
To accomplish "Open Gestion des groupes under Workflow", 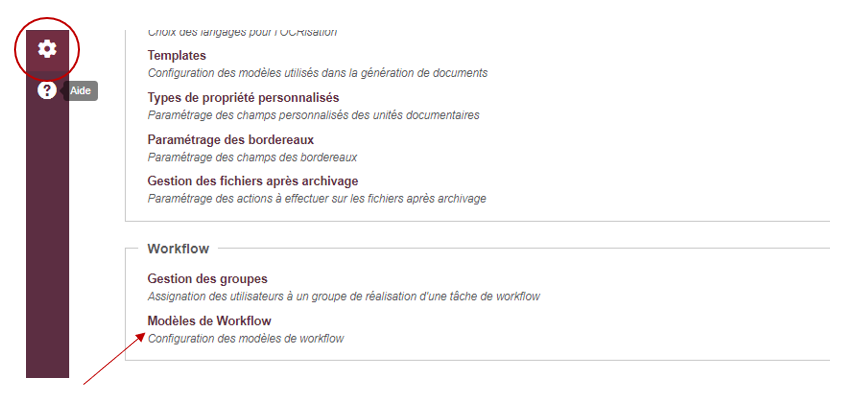I will 207,279.
